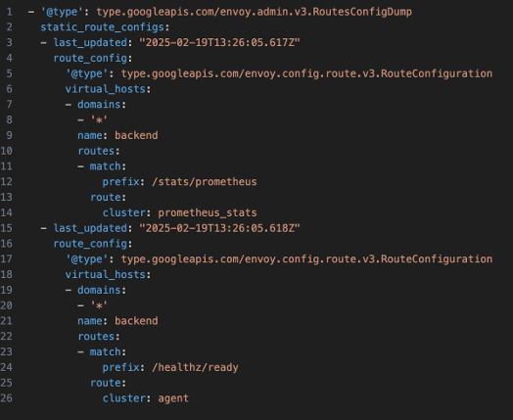The height and width of the screenshot is (420, 513).
Task: Select the /healthz/ready prefix value
Action: [x=195, y=367]
